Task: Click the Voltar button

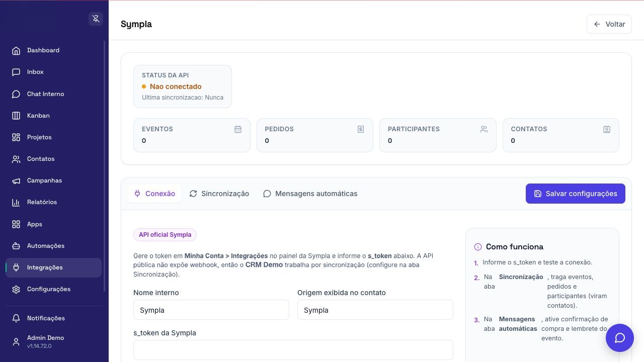Action: click(x=609, y=24)
